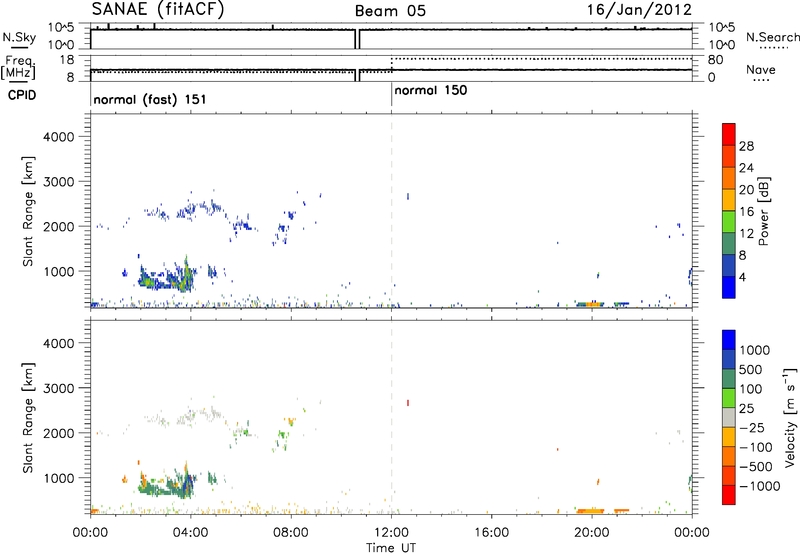Click the 12:00 dashed marker in power panel
800x554 pixels.
click(391, 211)
